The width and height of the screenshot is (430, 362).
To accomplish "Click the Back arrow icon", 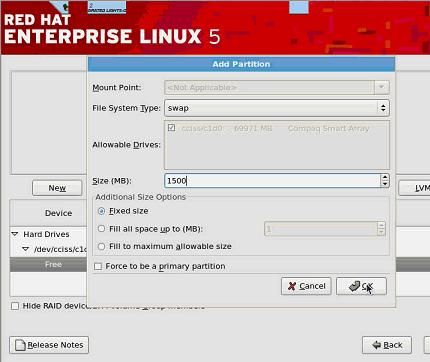I will coord(377,345).
